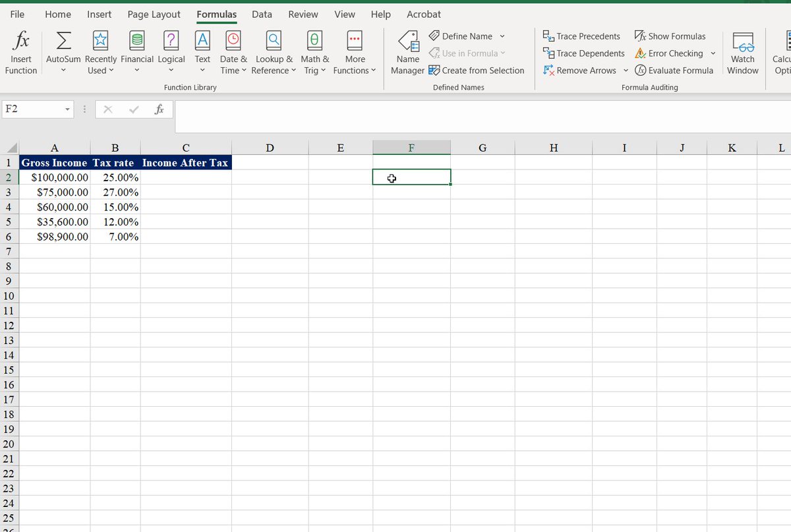Click Define Name button

461,36
